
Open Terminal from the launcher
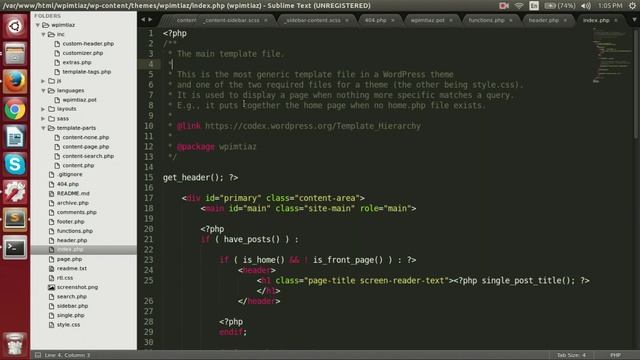tap(15, 247)
